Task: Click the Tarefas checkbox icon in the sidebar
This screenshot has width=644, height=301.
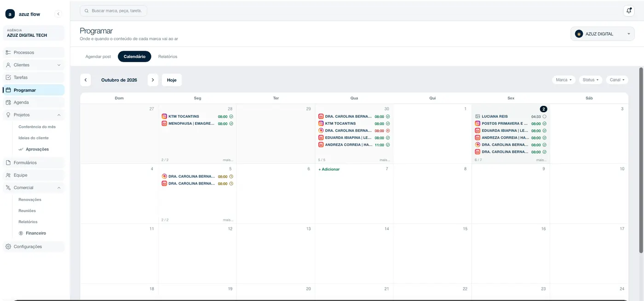Action: pos(8,77)
